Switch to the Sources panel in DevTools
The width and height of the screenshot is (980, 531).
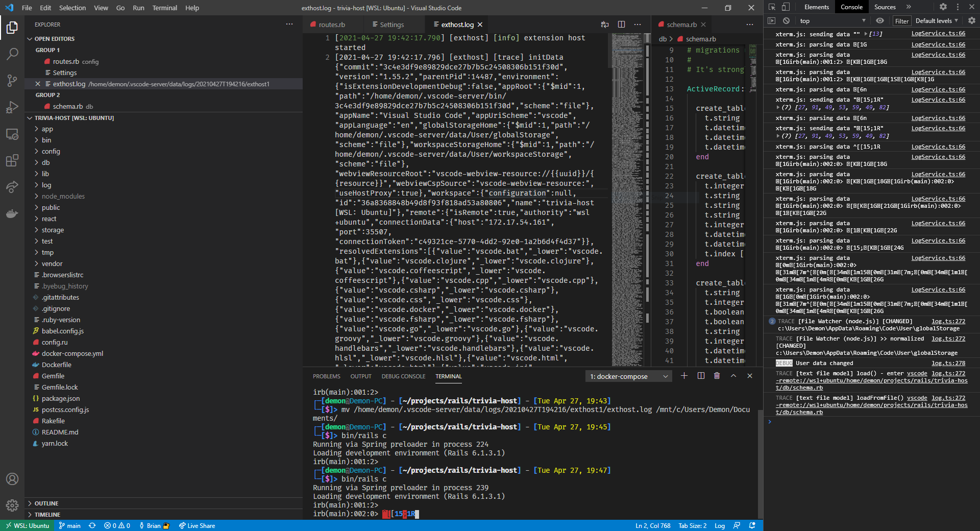coord(885,7)
